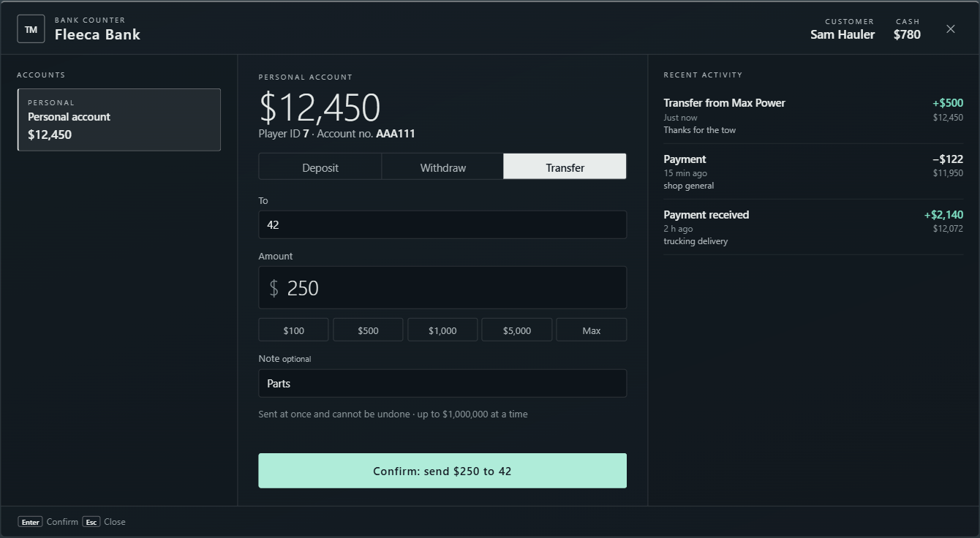Select the Personal account card

click(119, 120)
